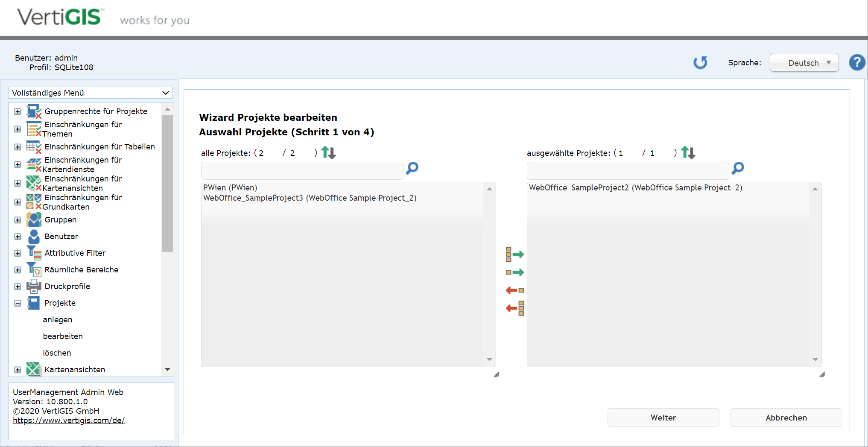
Task: Expand Einschränkungen für Themen node
Action: (18, 129)
